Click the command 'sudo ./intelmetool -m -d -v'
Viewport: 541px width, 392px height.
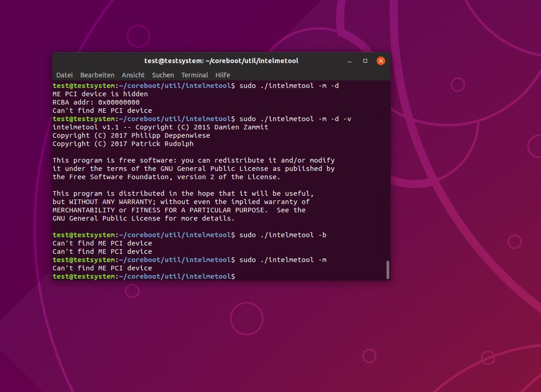295,119
